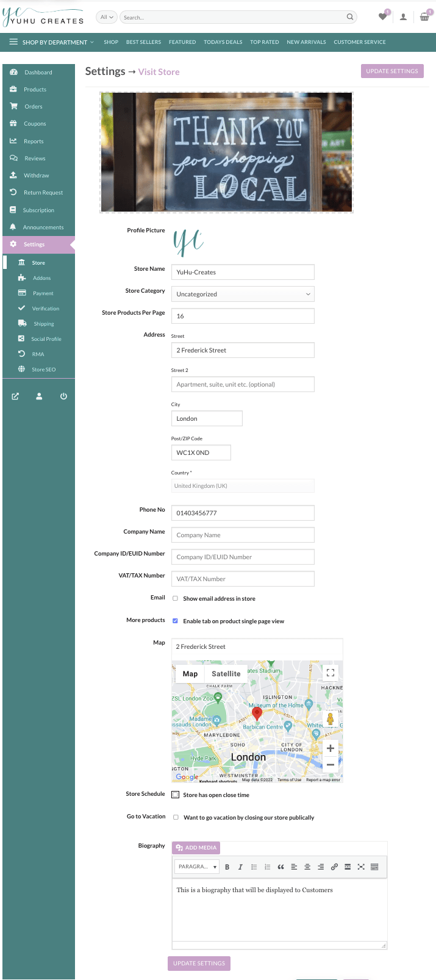Click the bottom Update Settings button
The image size is (436, 980).
[x=199, y=964]
